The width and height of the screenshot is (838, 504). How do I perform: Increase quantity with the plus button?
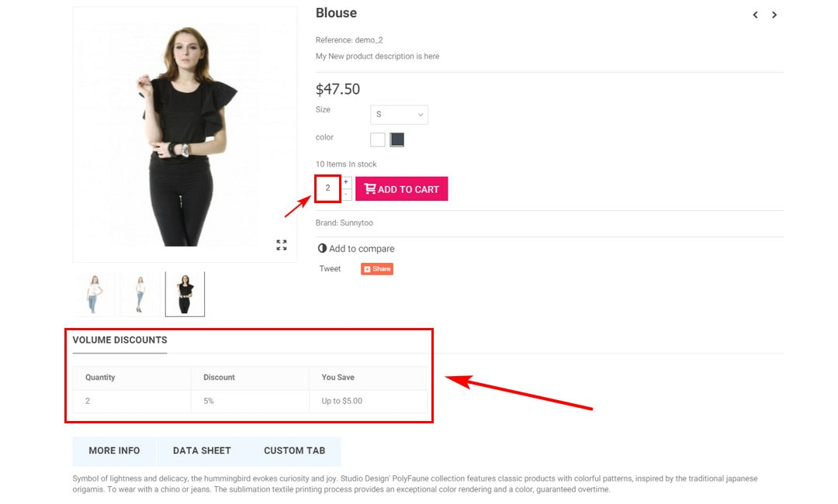click(346, 182)
